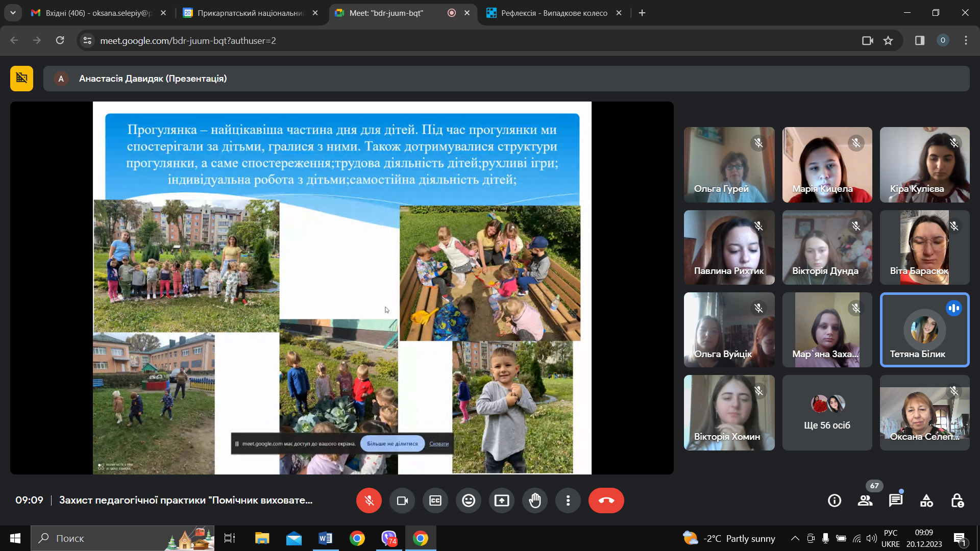The width and height of the screenshot is (980, 551).
Task: Switch to Рефлексія - Випадкове колесо tab
Action: click(x=554, y=13)
